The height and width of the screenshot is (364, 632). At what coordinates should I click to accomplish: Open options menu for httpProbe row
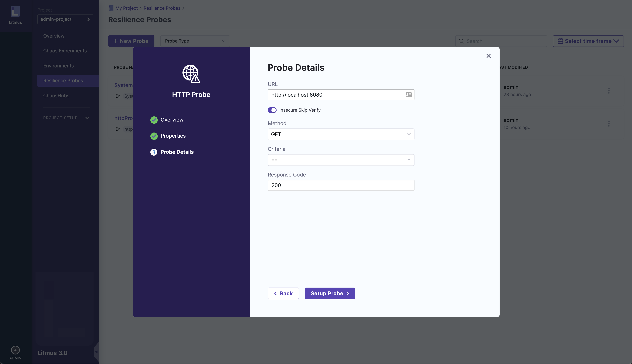(x=609, y=124)
